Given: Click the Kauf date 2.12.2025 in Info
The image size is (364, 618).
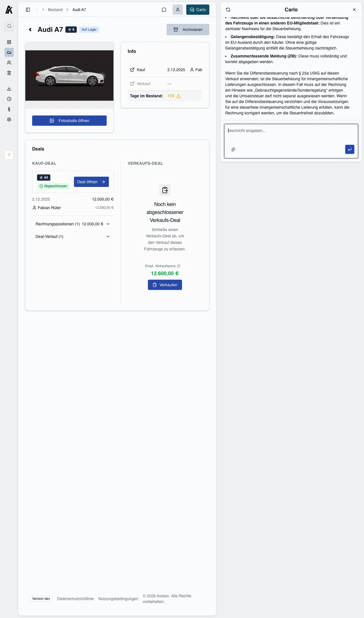Looking at the screenshot, I should tap(176, 70).
